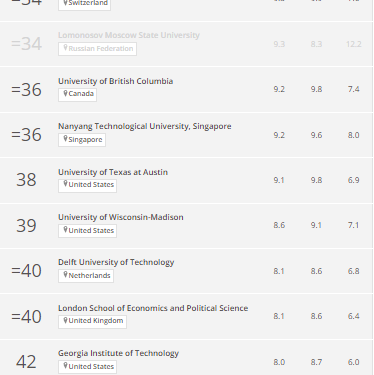This screenshot has width=374, height=375.
Task: Click the Switzerland country tag
Action: [84, 4]
